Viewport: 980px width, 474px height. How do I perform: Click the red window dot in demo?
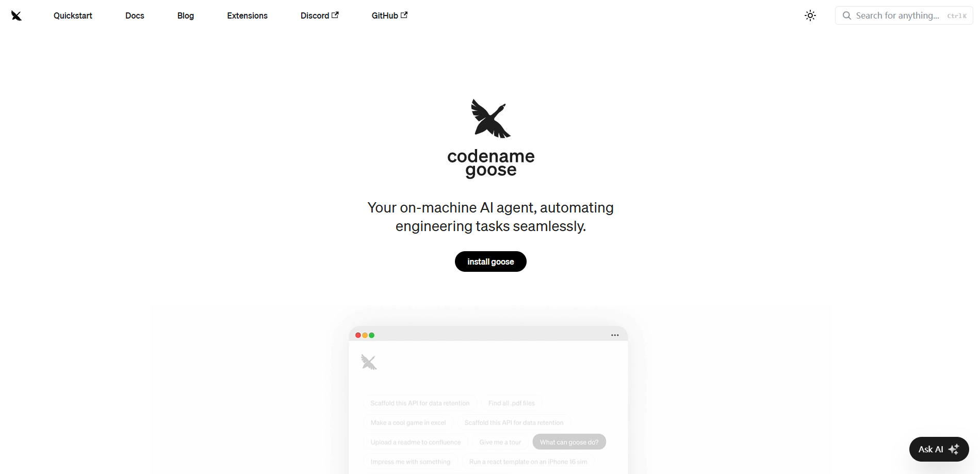[358, 335]
